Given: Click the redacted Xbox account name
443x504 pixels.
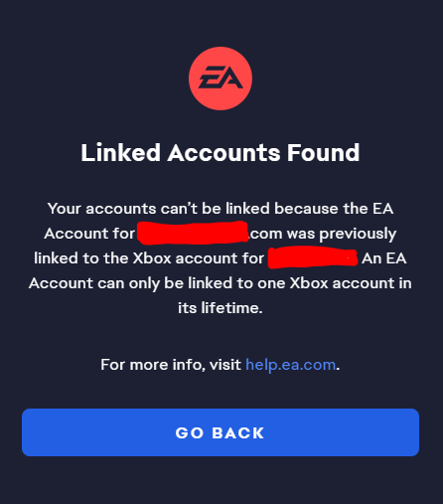Looking at the screenshot, I should [x=313, y=257].
